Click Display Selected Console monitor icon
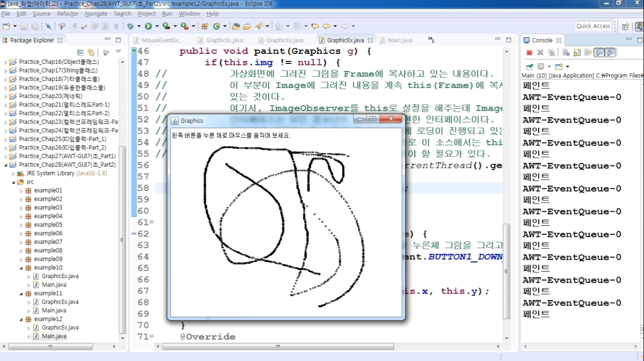 coord(541,66)
